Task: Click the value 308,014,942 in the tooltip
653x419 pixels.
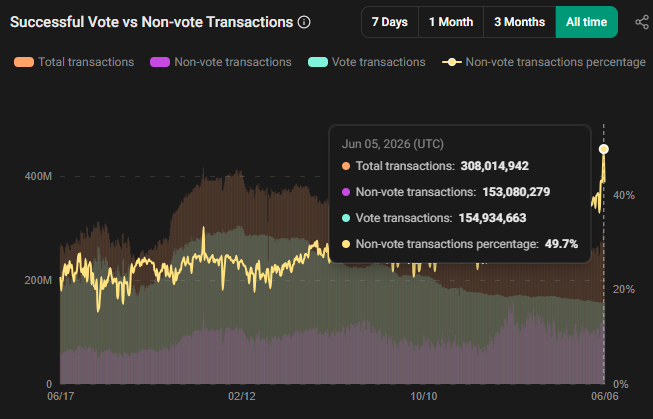Action: pos(494,166)
